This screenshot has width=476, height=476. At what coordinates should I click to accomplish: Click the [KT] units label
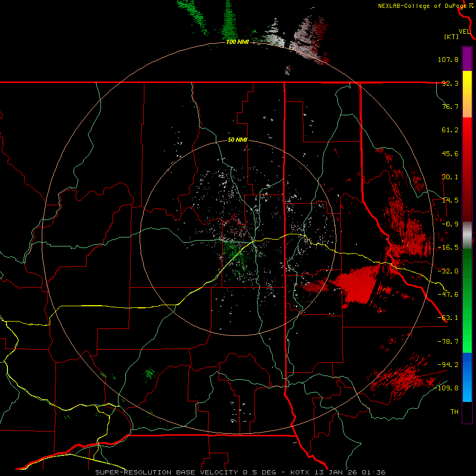tap(452, 36)
